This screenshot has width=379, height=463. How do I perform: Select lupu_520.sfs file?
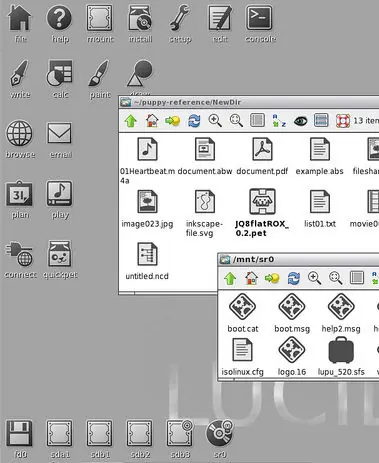(341, 357)
